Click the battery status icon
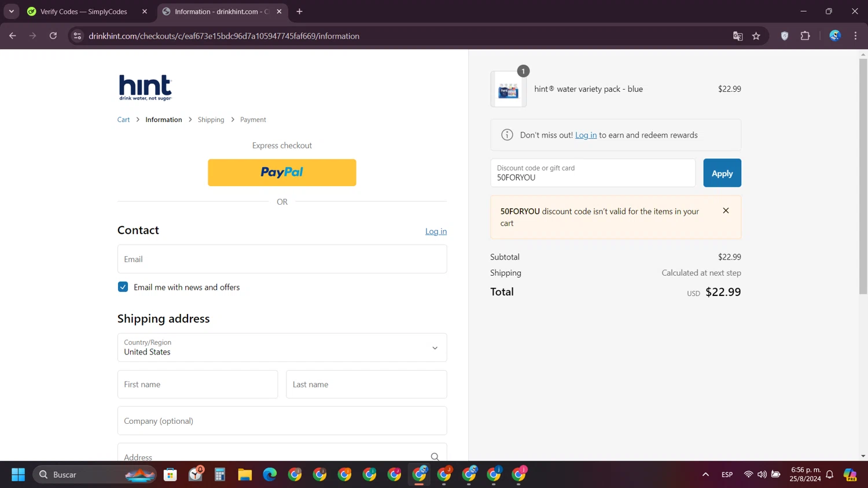The image size is (868, 488). coord(776,475)
